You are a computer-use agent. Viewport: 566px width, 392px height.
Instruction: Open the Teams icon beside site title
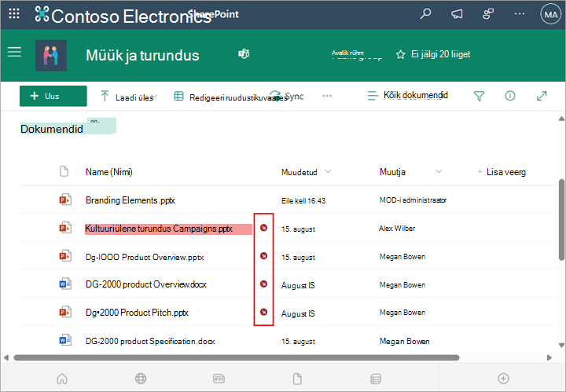(244, 54)
